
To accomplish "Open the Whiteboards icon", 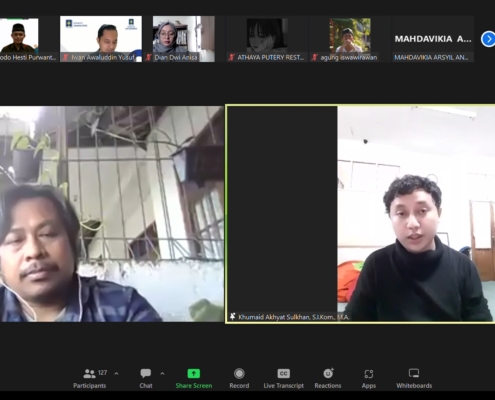I will pos(414,373).
